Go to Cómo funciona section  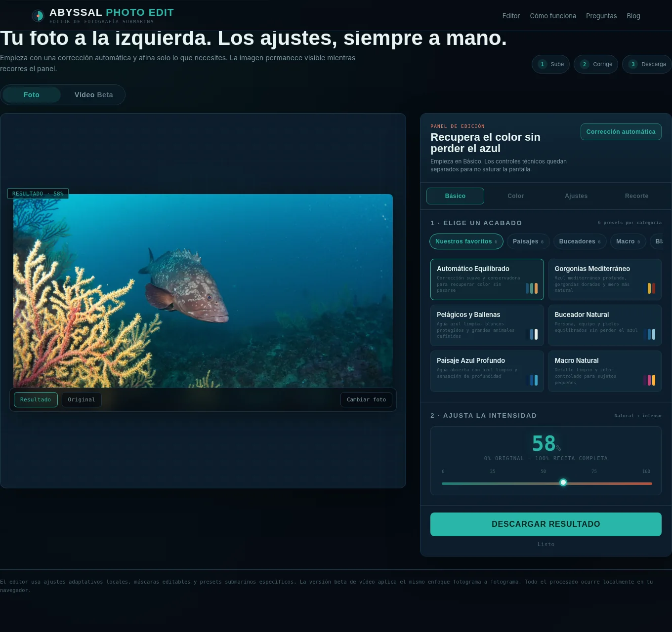click(553, 16)
